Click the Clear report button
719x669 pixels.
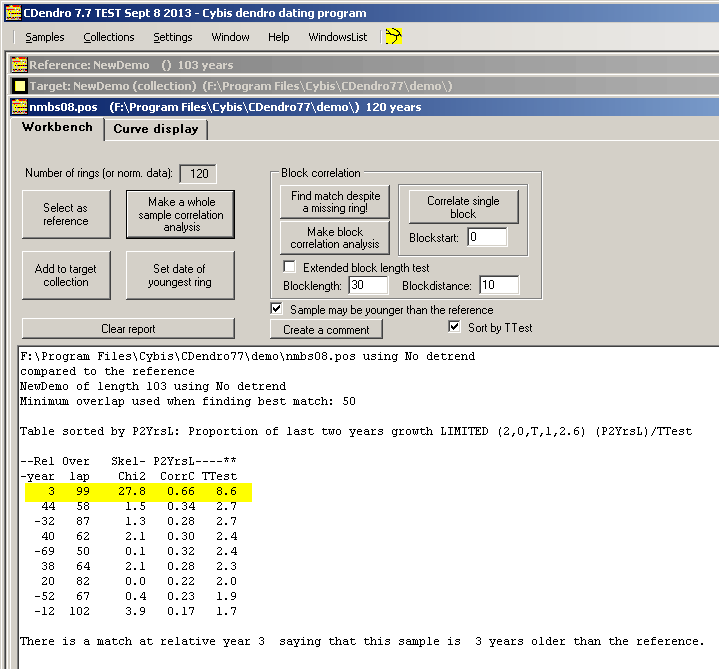point(128,329)
